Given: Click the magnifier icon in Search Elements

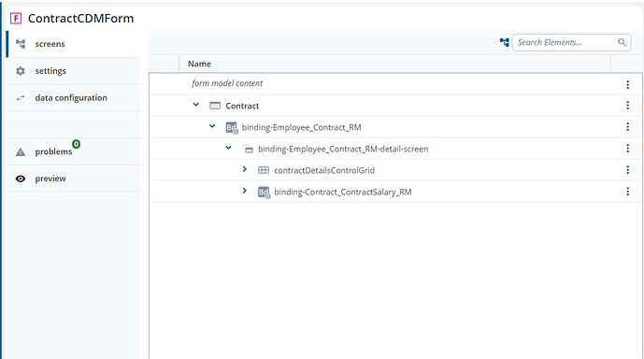Looking at the screenshot, I should (x=622, y=42).
